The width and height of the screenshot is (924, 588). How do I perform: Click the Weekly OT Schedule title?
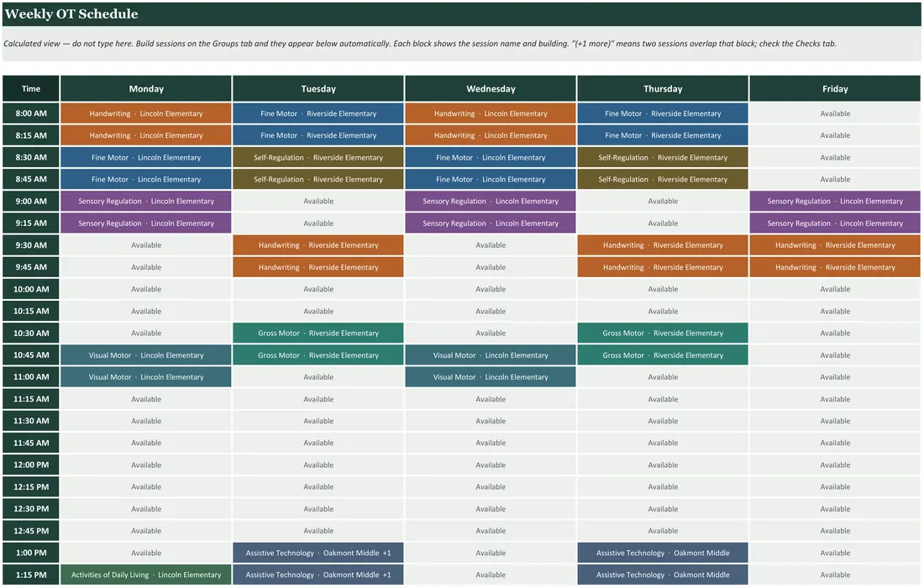click(71, 14)
